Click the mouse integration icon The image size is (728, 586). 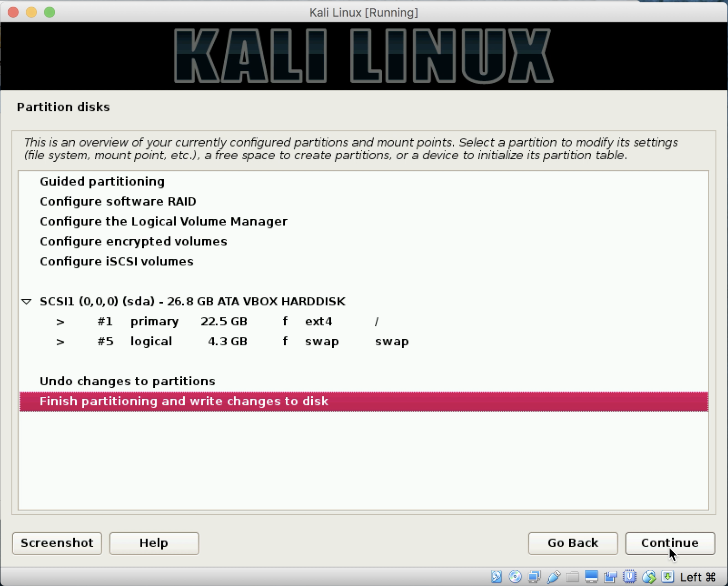point(649,577)
